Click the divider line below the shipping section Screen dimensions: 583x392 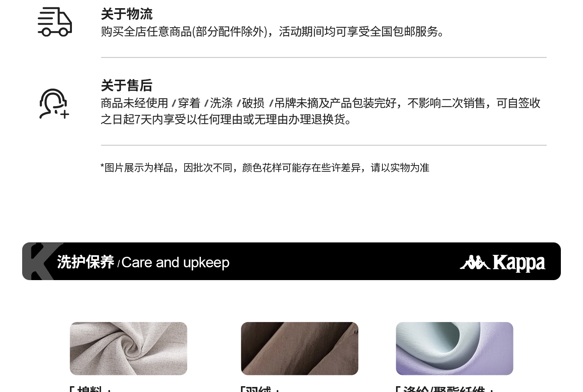[x=324, y=57]
